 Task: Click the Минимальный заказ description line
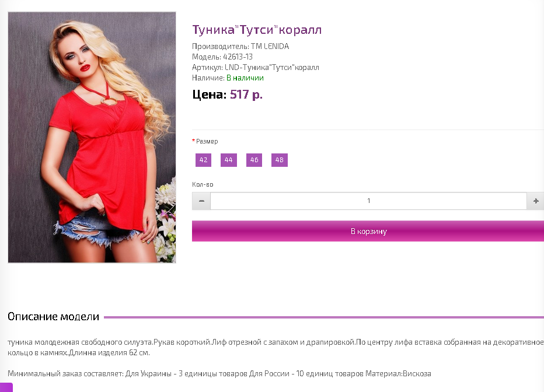[219, 374]
